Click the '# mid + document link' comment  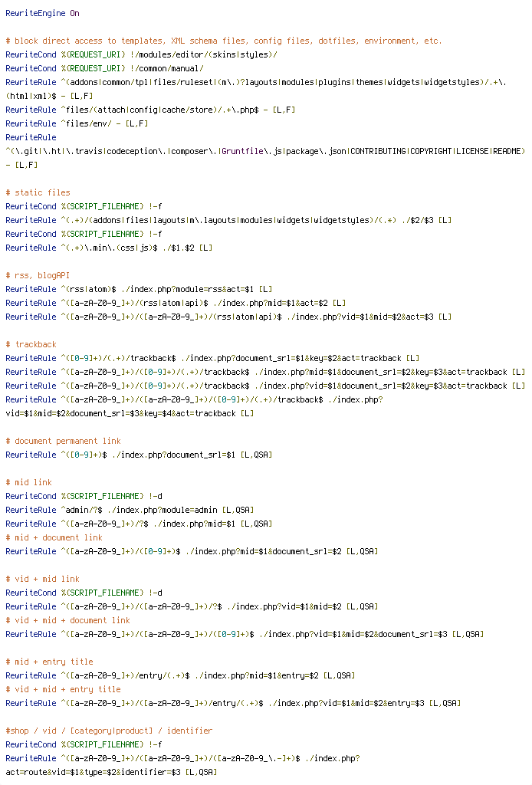coord(54,537)
